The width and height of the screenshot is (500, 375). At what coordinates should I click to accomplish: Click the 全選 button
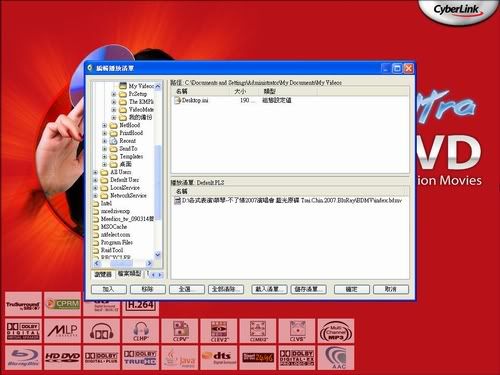(187, 289)
